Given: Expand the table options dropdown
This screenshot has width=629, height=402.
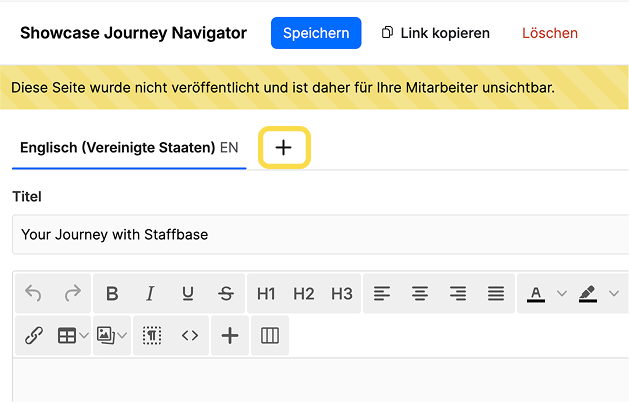Looking at the screenshot, I should coord(84,335).
